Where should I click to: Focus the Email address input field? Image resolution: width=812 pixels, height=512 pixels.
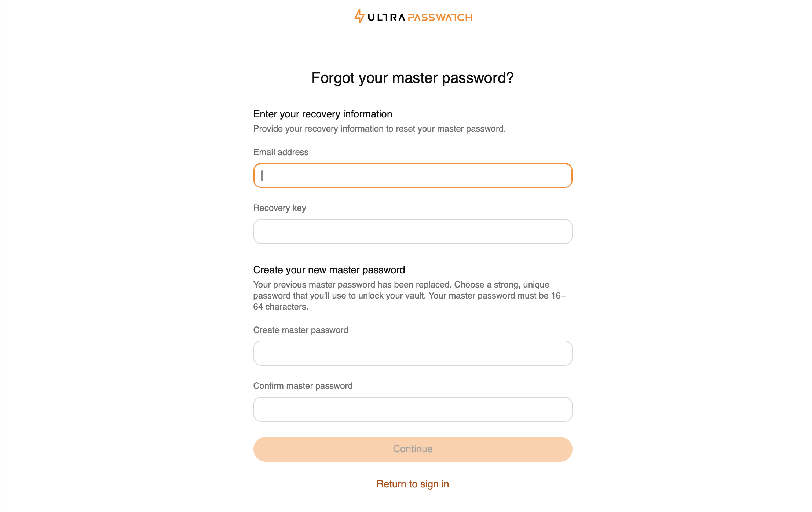413,175
